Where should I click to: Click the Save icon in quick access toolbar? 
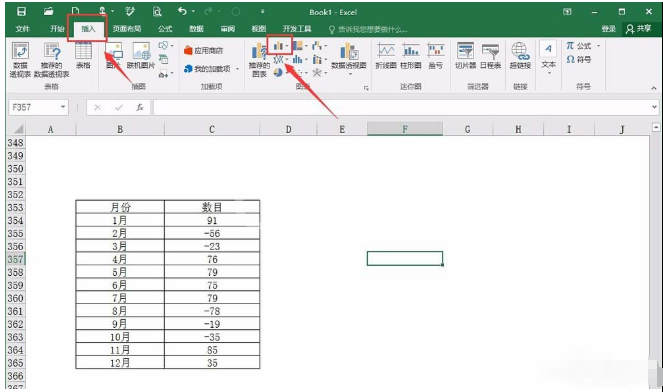click(x=21, y=11)
